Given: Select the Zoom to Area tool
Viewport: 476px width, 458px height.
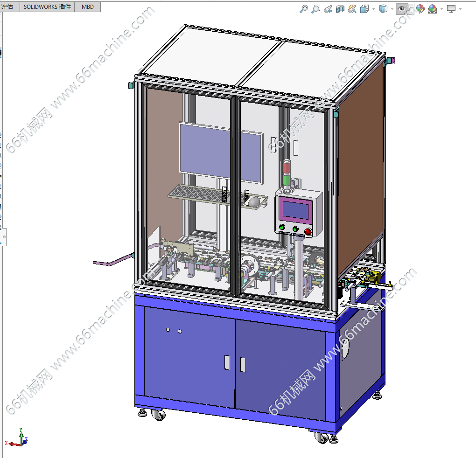Looking at the screenshot, I should (x=316, y=9).
